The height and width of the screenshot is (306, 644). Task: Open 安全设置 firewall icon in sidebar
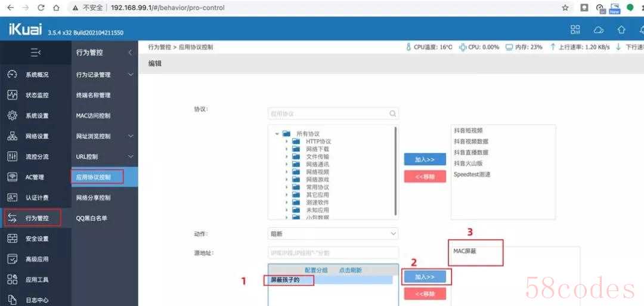[13, 239]
